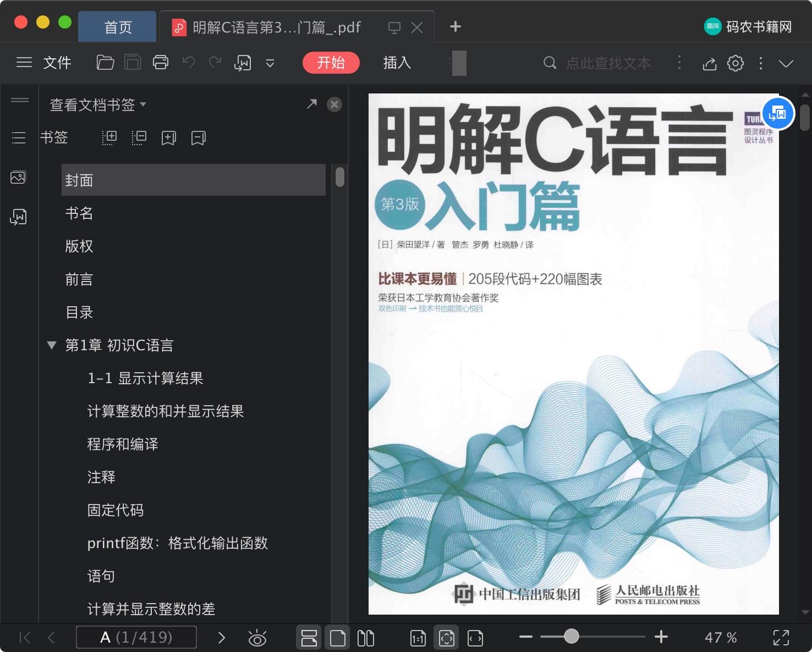This screenshot has width=812, height=652.
Task: Open the 码农书籍网 account profile
Action: click(748, 26)
